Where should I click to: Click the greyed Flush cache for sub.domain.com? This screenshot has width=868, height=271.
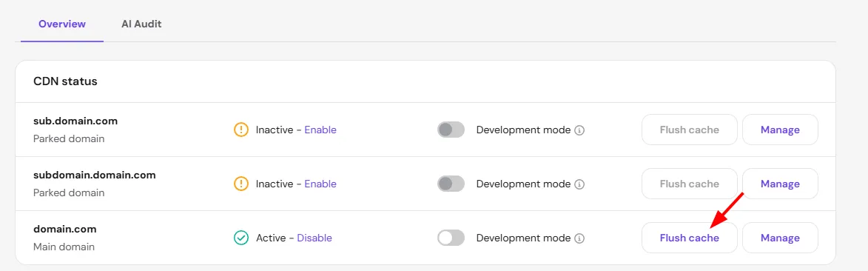click(689, 130)
